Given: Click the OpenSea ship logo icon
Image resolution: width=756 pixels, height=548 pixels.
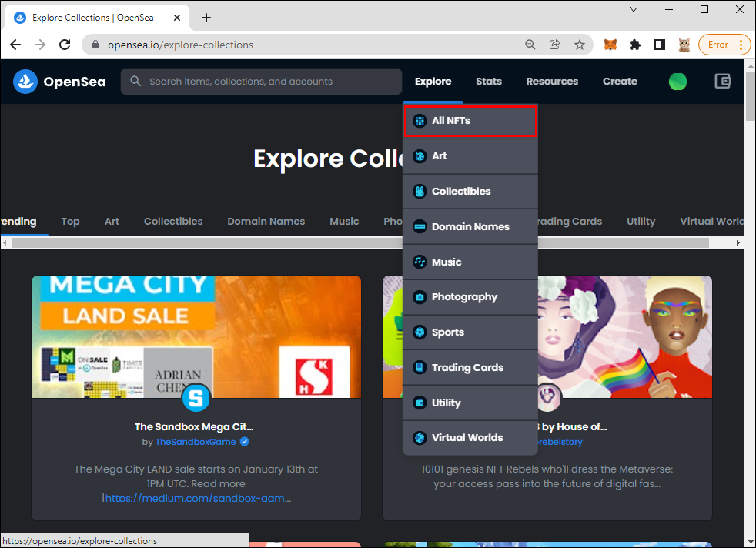Looking at the screenshot, I should click(25, 82).
